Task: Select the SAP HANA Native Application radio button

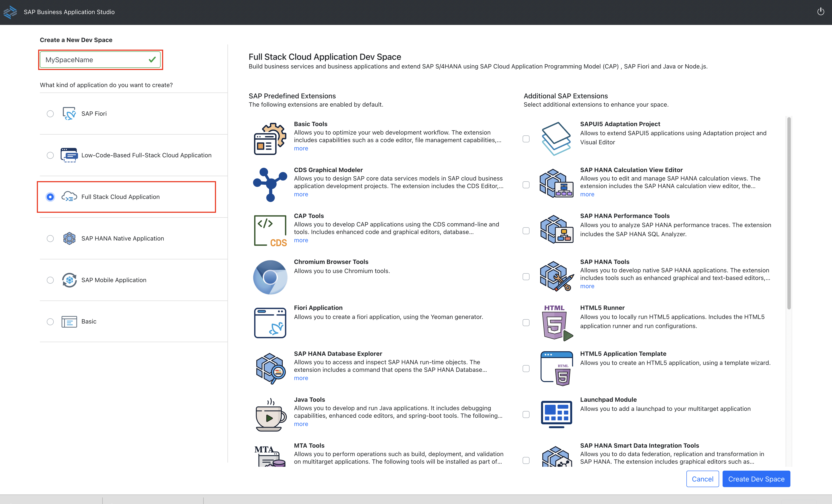Action: (x=50, y=239)
